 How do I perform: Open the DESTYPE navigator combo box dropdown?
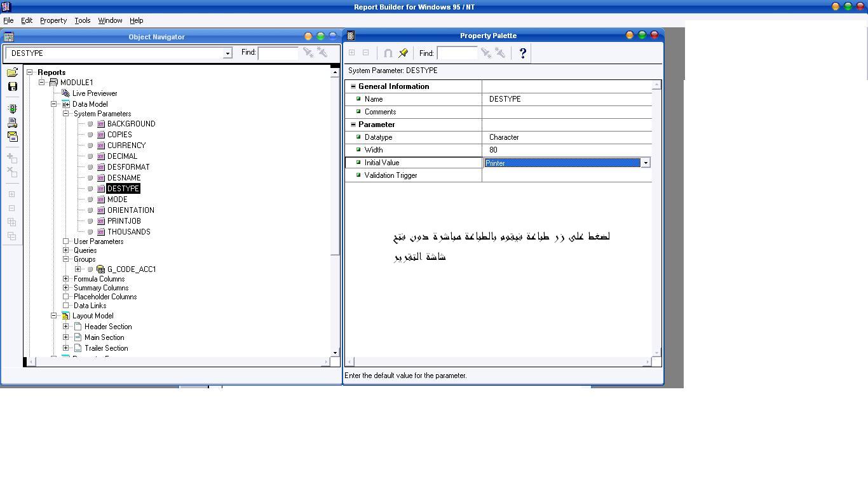tap(227, 53)
